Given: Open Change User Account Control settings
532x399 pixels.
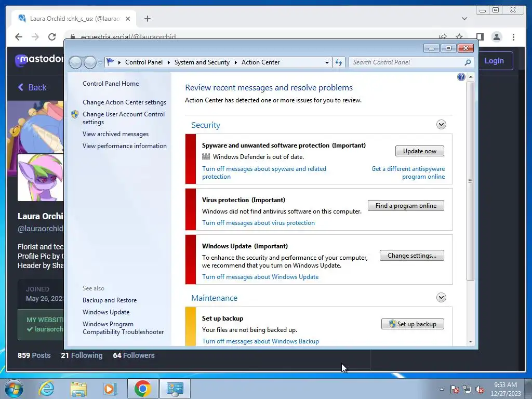Looking at the screenshot, I should pyautogui.click(x=124, y=118).
